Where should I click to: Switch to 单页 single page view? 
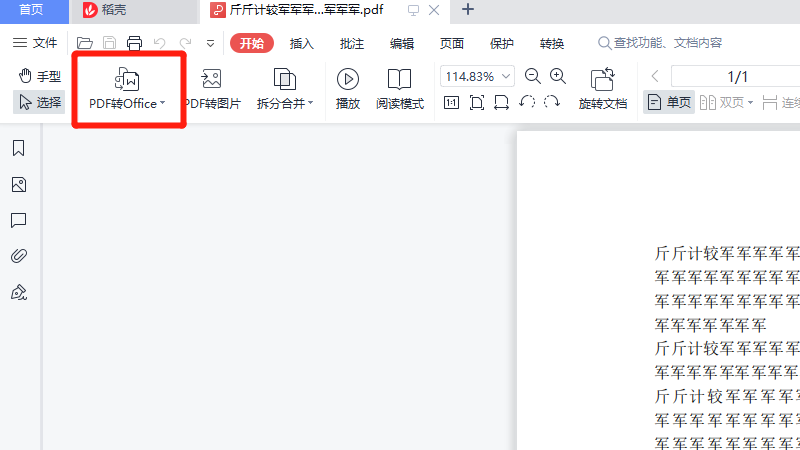tap(669, 102)
